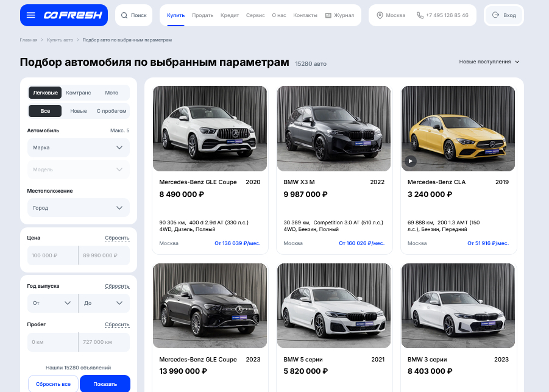Click the minimum price input field
This screenshot has height=392, width=549.
(53, 255)
